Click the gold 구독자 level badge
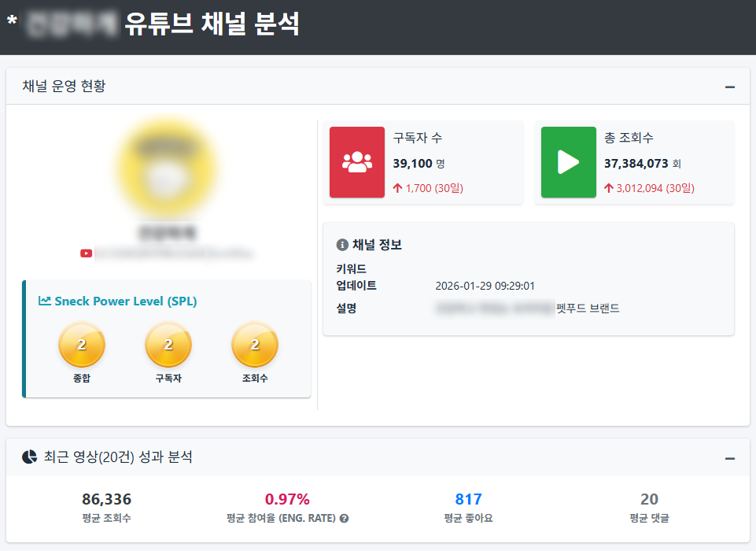This screenshot has width=756, height=551. [x=168, y=345]
